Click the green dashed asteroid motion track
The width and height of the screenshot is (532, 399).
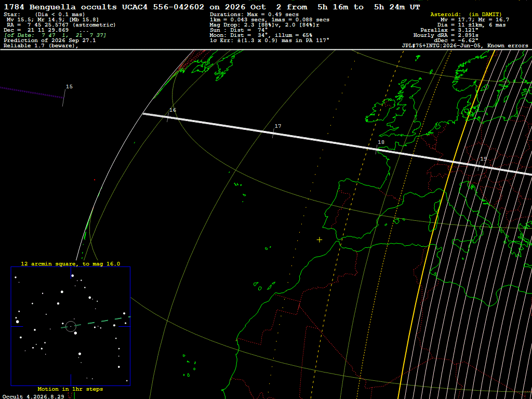96,322
